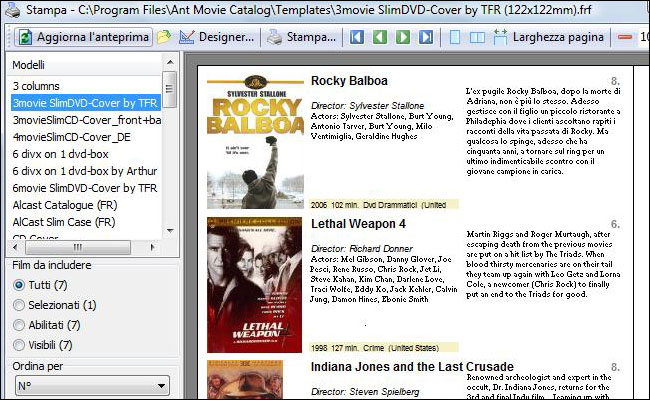Select 6 divx on 1 dvd-box by Arthur

pos(86,171)
